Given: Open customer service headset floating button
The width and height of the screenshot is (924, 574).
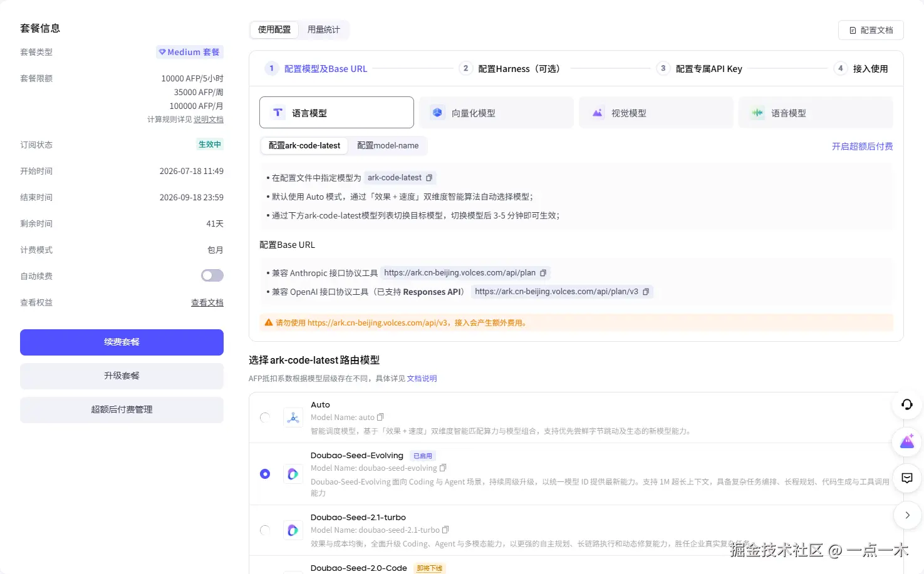Looking at the screenshot, I should tap(906, 404).
